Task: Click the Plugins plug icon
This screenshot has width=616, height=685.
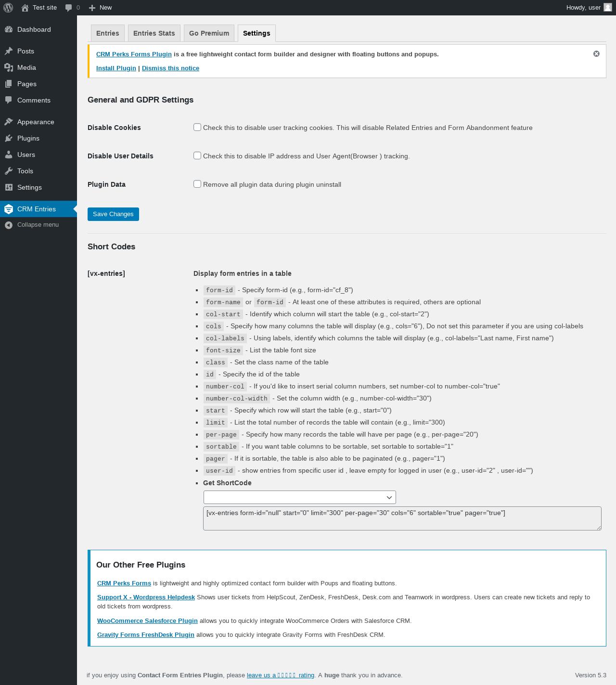Action: pyautogui.click(x=9, y=138)
